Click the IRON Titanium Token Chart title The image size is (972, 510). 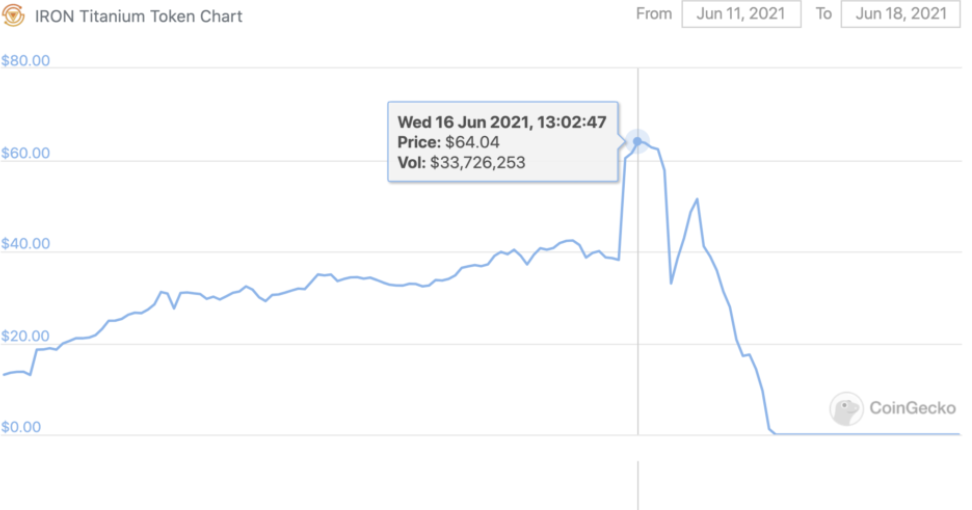click(x=138, y=16)
